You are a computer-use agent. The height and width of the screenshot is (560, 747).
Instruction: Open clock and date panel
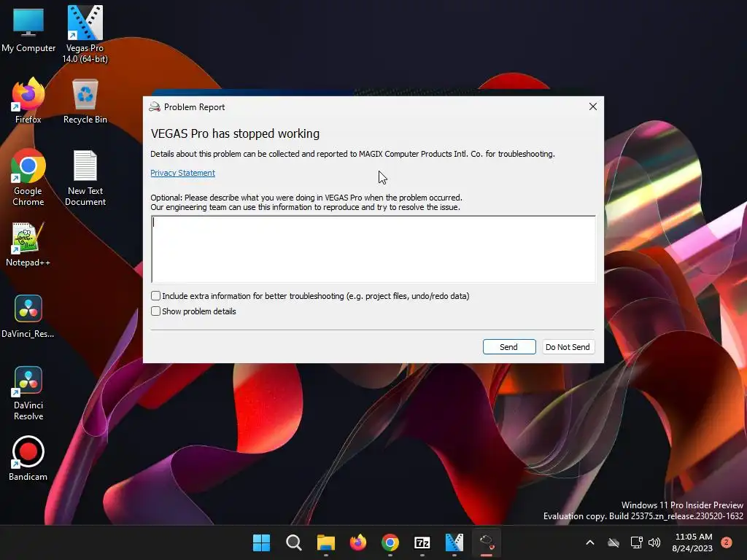[x=693, y=542]
